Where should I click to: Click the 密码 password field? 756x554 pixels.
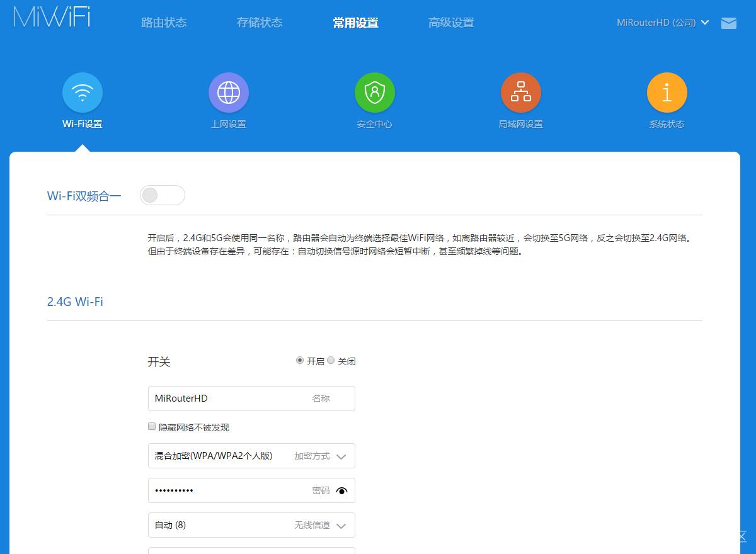tap(251, 490)
